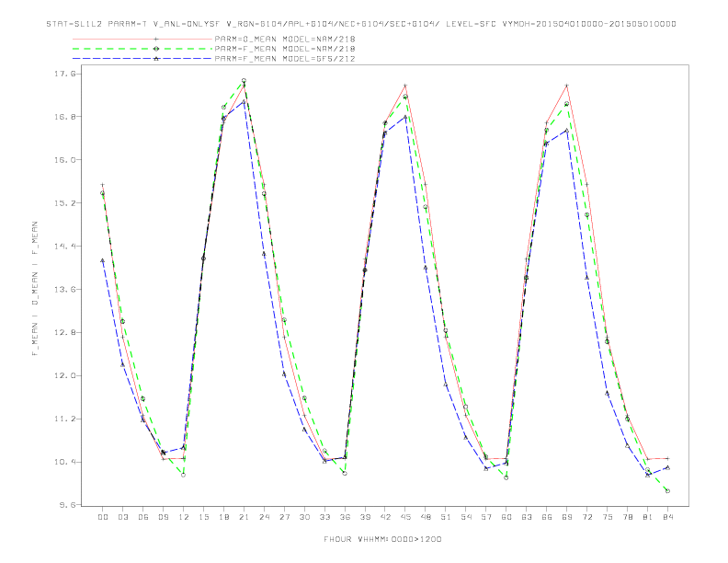
Task: Click x-axis forecast hour label 66
Action: tap(547, 517)
